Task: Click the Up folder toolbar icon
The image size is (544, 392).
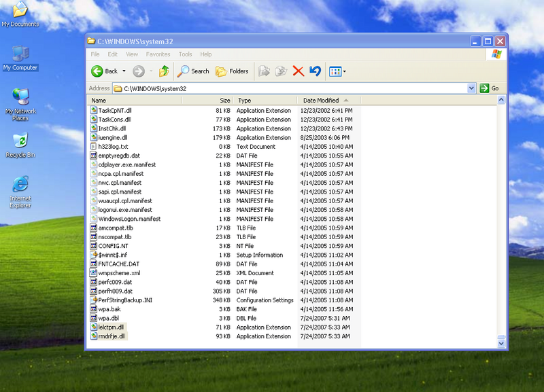Action: 164,71
